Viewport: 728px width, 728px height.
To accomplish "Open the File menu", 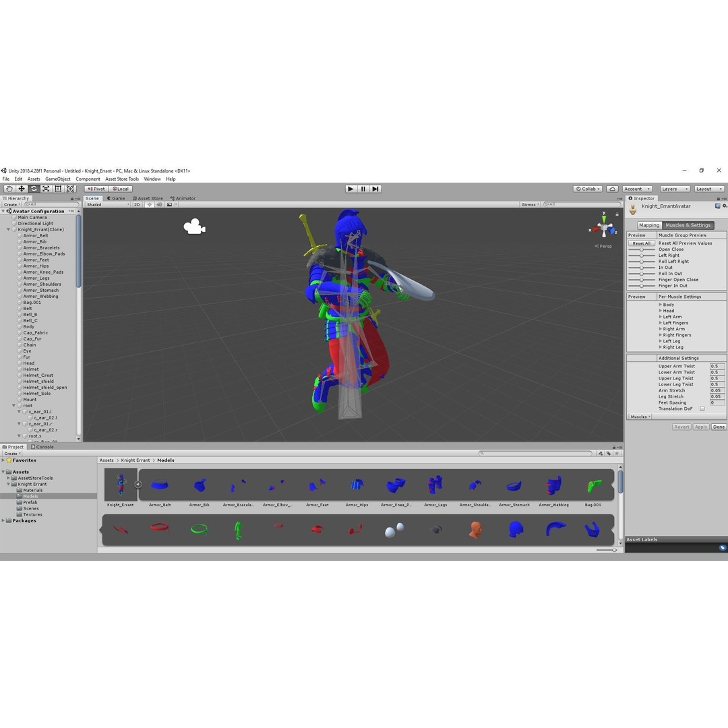I will 6,179.
